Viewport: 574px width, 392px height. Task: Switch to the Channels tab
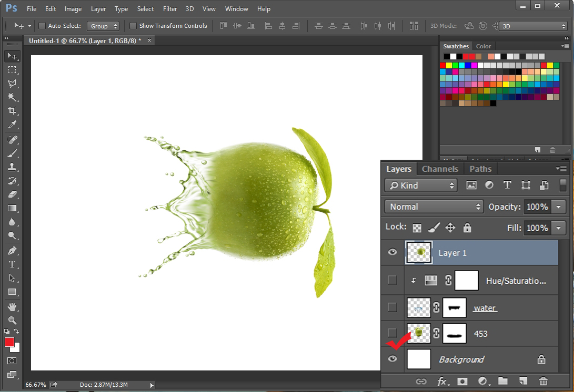point(440,169)
